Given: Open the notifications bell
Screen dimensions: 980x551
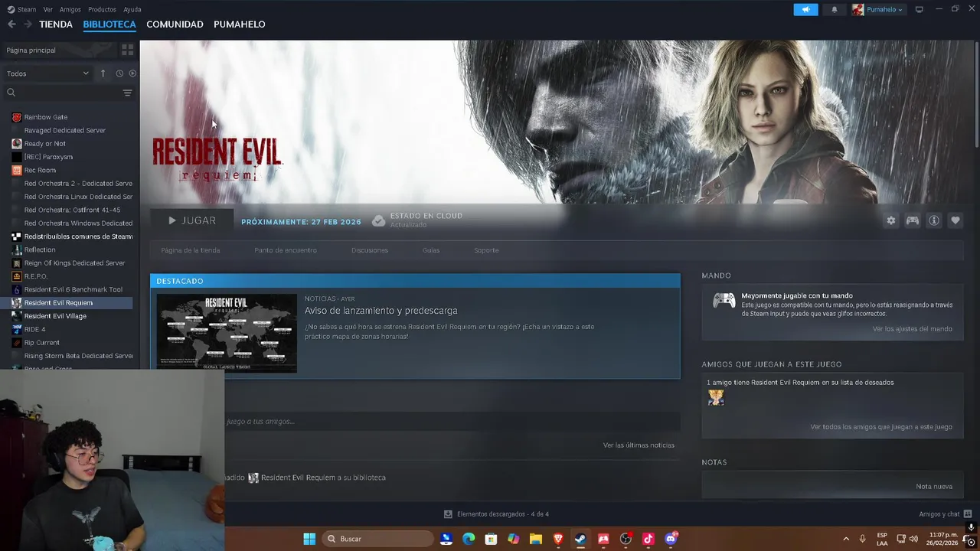Looking at the screenshot, I should click(x=834, y=9).
